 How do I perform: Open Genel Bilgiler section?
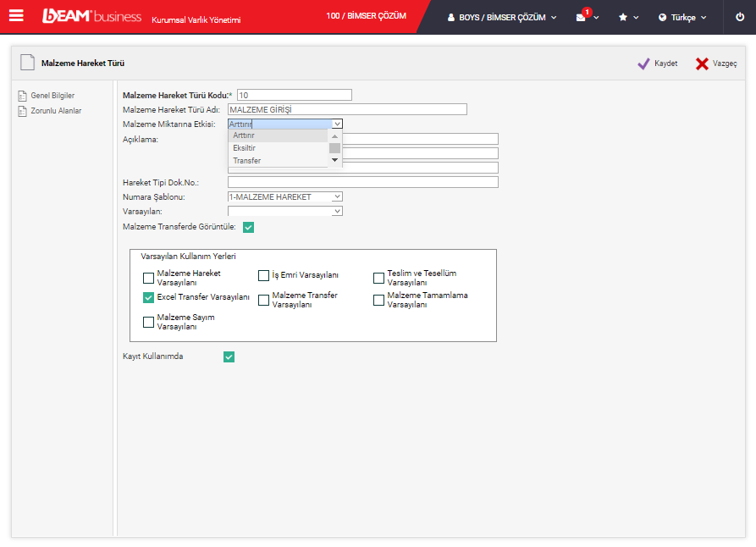52,96
